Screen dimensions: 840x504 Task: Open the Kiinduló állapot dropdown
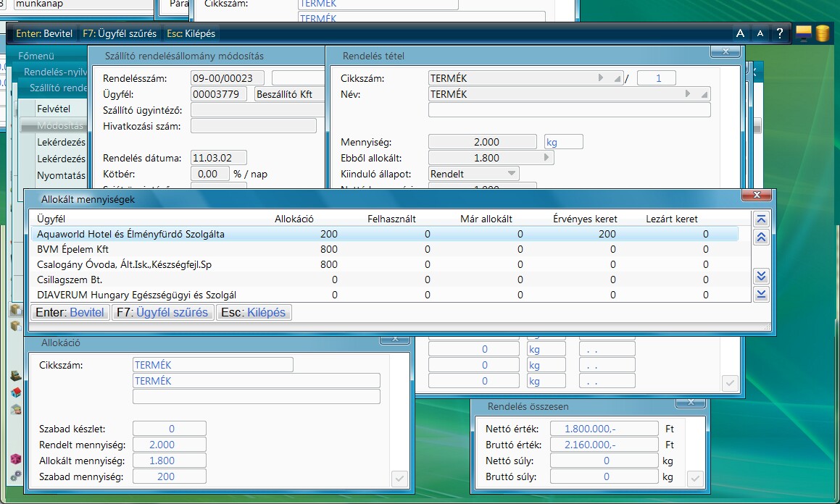click(511, 174)
